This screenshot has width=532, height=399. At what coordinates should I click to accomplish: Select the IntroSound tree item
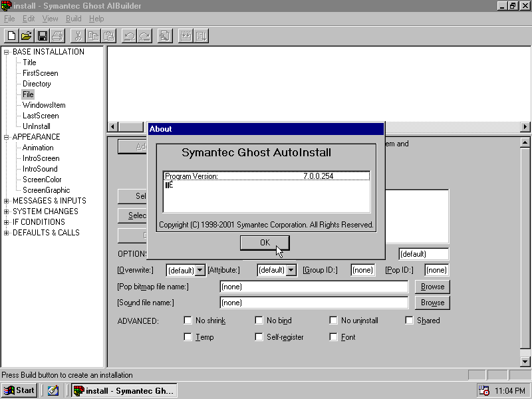pos(40,169)
